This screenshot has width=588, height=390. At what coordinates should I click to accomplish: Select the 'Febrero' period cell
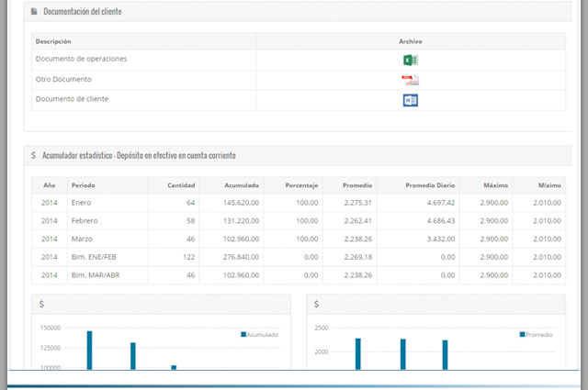point(85,220)
